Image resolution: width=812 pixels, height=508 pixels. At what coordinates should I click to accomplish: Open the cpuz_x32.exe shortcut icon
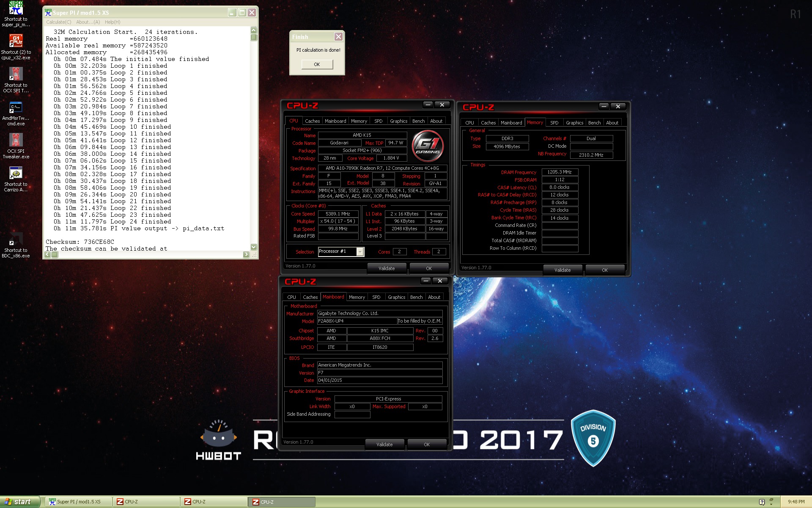(x=16, y=47)
